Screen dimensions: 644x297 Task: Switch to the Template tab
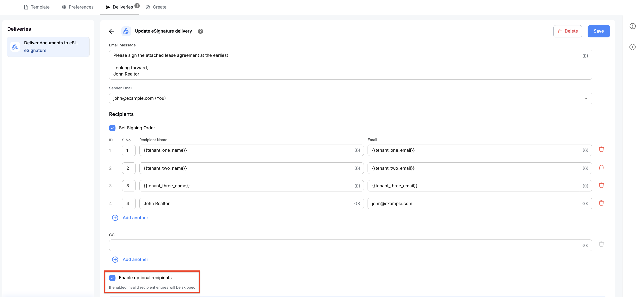37,7
